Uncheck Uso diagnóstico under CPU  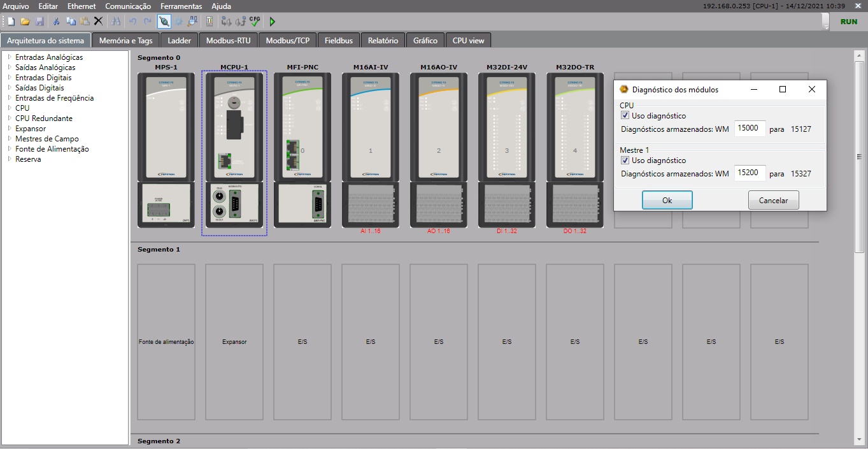(x=625, y=116)
